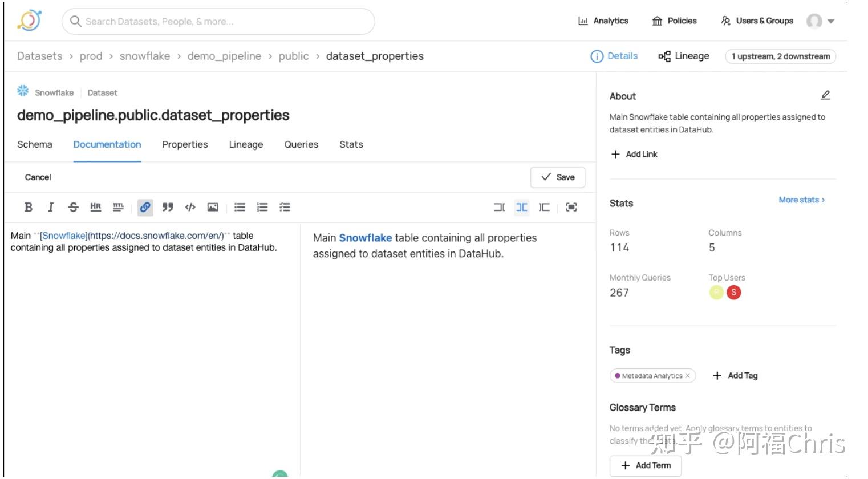Screen dimensions: 868x479
Task: Apply strikethrough formatting
Action: pyautogui.click(x=73, y=208)
